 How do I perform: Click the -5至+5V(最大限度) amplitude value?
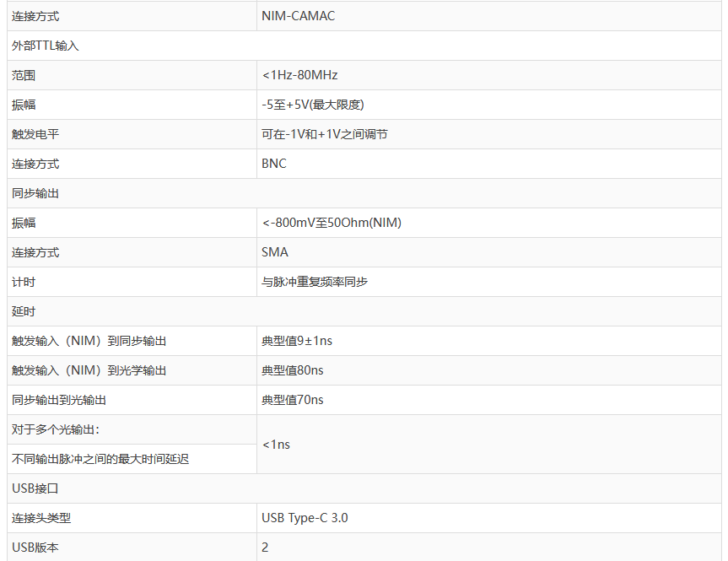click(312, 105)
